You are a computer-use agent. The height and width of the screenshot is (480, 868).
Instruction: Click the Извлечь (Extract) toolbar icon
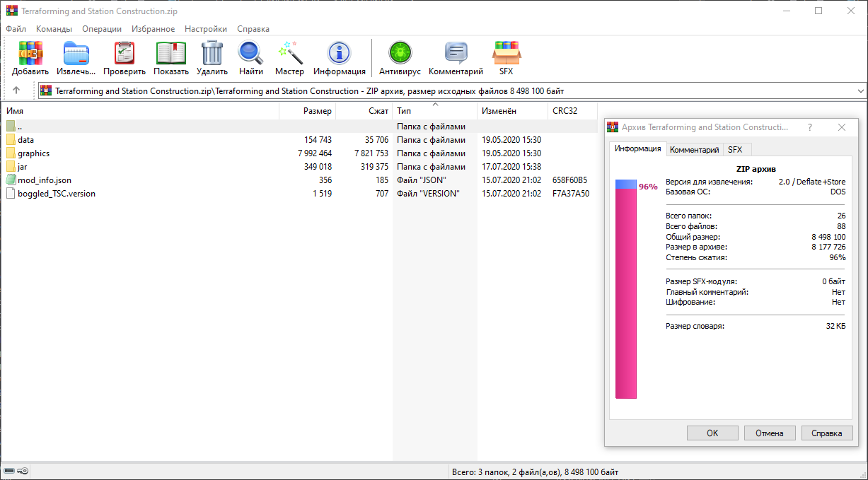76,53
